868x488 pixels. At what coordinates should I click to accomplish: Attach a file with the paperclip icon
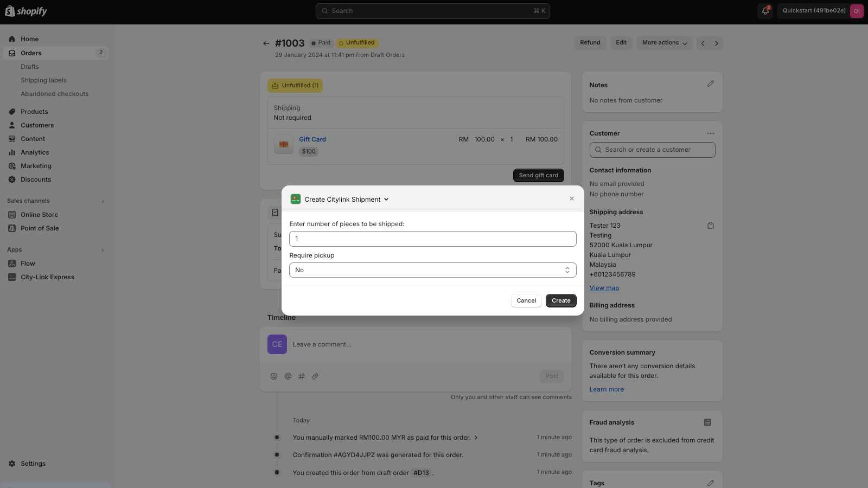(315, 376)
